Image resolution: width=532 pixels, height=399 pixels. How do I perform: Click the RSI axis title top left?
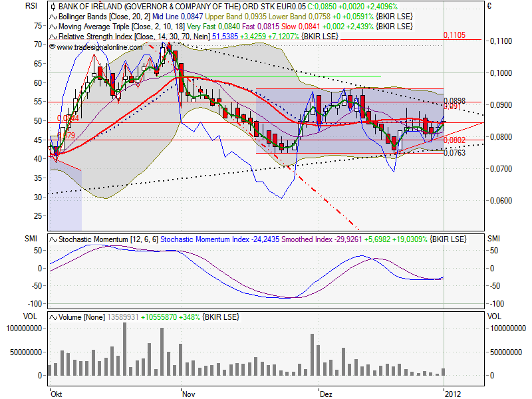point(31,6)
